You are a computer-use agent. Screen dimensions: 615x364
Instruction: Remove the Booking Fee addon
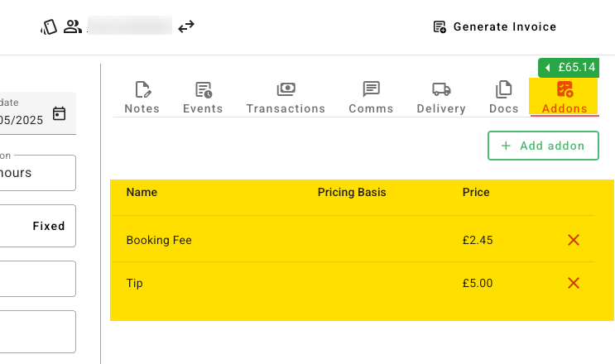(573, 240)
